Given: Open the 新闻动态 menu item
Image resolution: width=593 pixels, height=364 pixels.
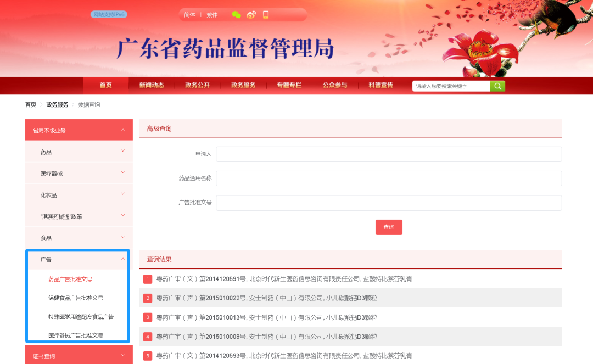Looking at the screenshot, I should [151, 86].
